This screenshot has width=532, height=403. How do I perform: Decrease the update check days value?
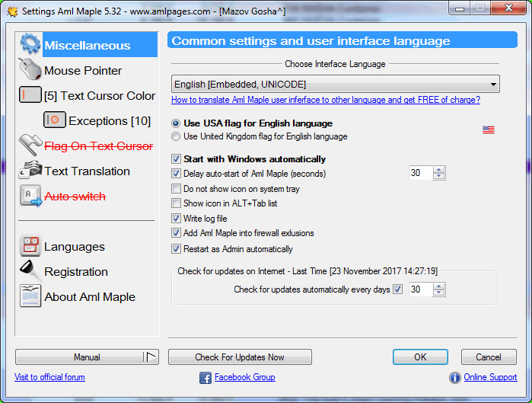[x=438, y=293]
